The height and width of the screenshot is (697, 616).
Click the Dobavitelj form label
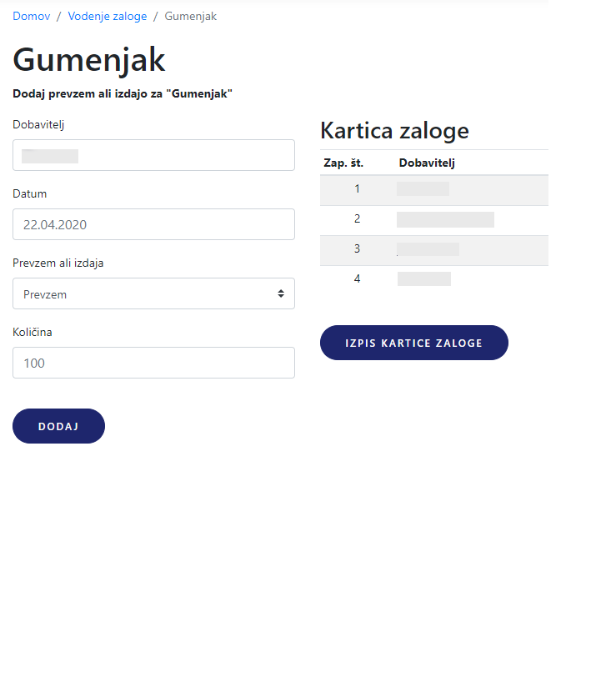[38, 124]
